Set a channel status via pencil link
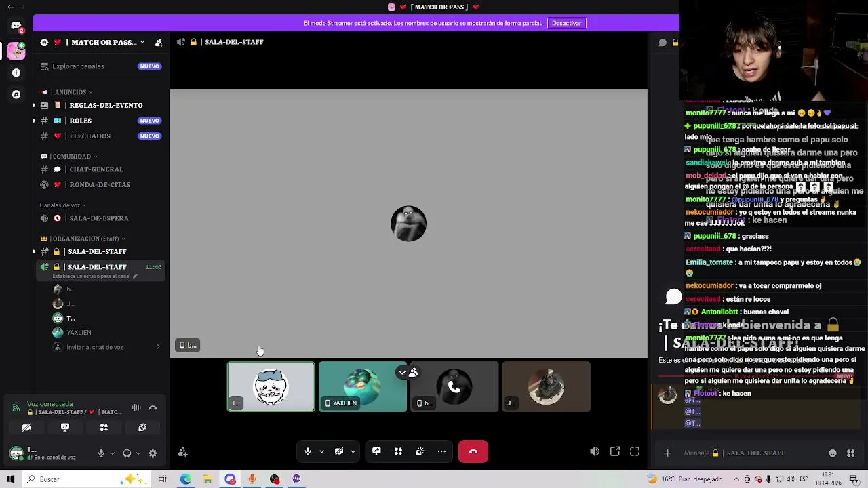Viewport: 868px width, 488px height. (x=95, y=276)
